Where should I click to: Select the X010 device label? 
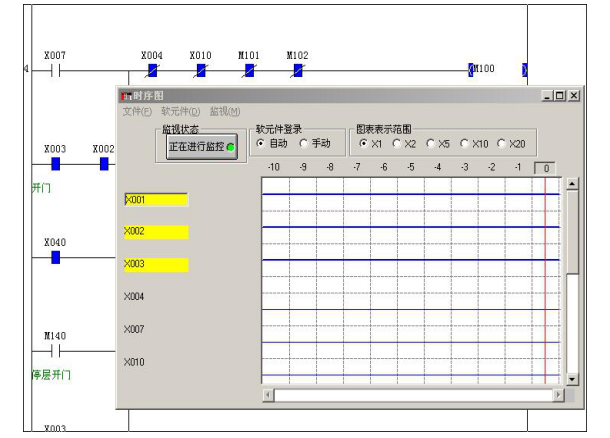point(134,362)
